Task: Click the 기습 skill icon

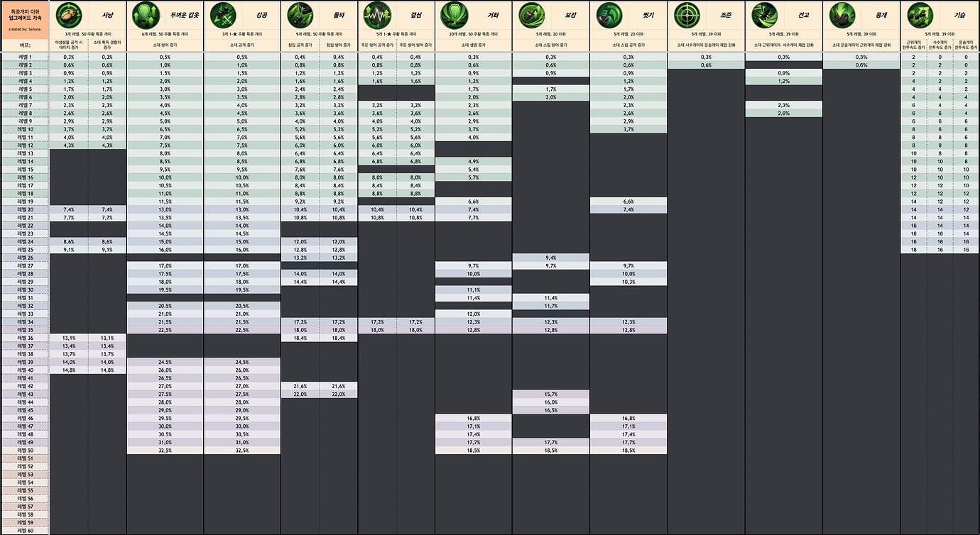Action: 919,14
